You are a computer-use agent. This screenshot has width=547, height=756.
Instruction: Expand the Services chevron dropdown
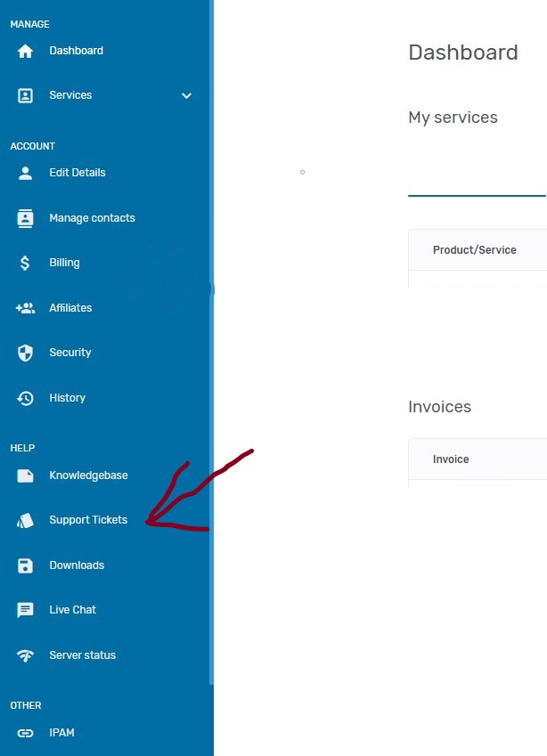coord(186,95)
